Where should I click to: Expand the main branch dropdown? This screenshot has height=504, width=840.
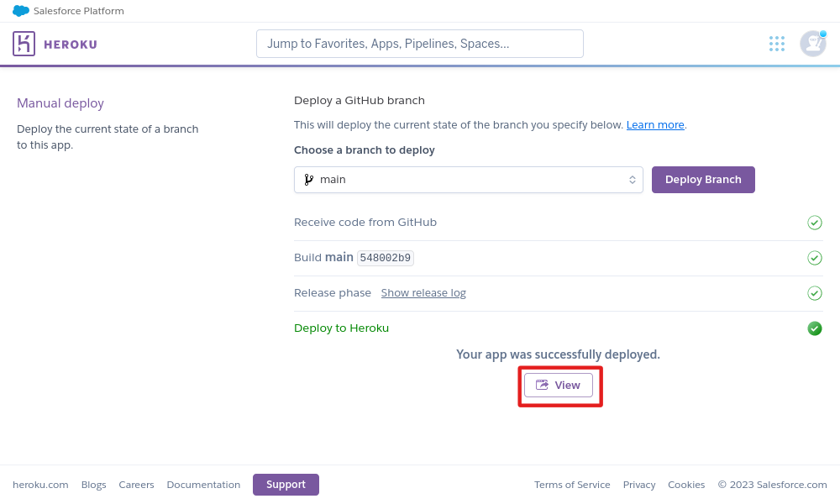tap(468, 180)
